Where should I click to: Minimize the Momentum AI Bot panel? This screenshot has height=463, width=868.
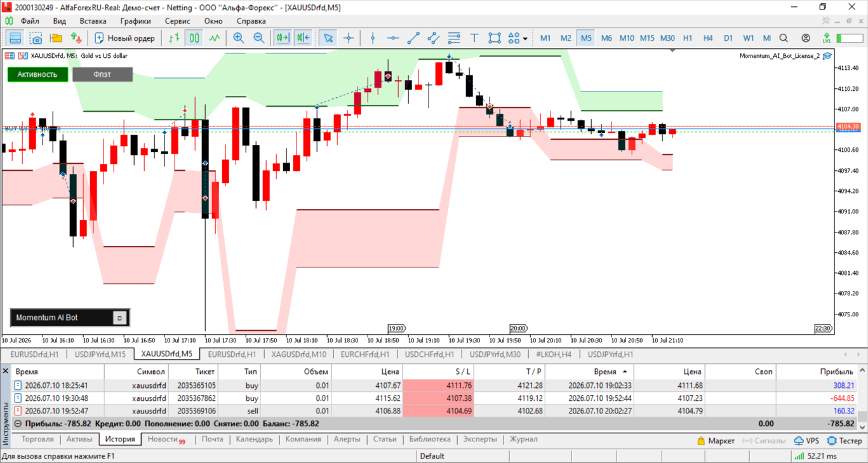(119, 318)
